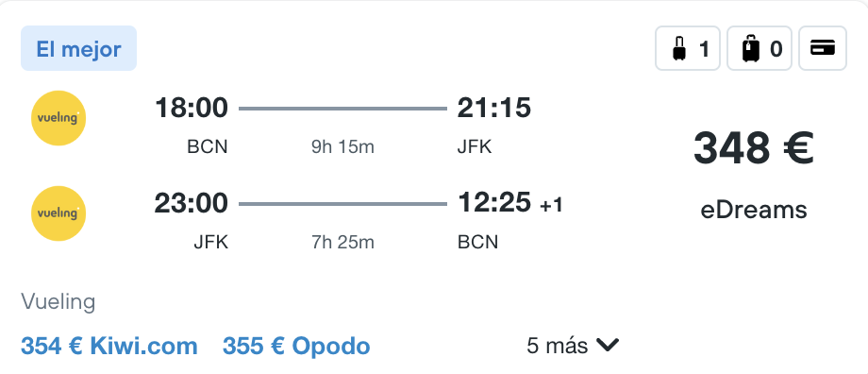Click the cabin bag icon showing 1
868x374 pixels.
(x=688, y=48)
